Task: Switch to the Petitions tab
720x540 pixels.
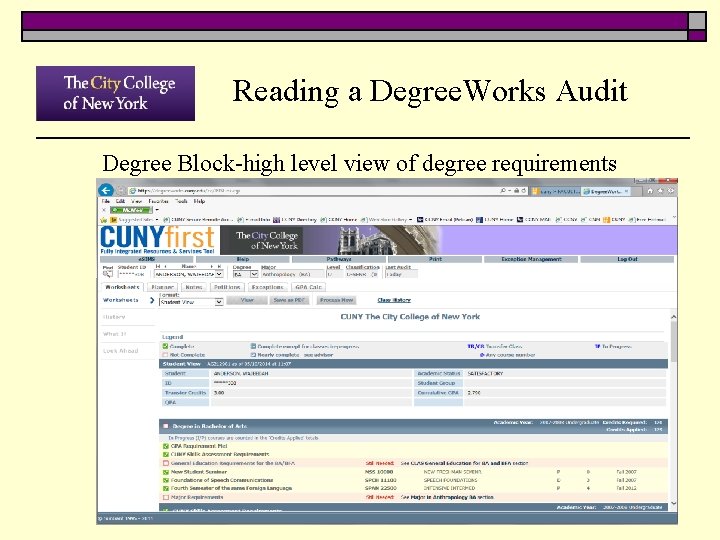Action: click(x=227, y=287)
